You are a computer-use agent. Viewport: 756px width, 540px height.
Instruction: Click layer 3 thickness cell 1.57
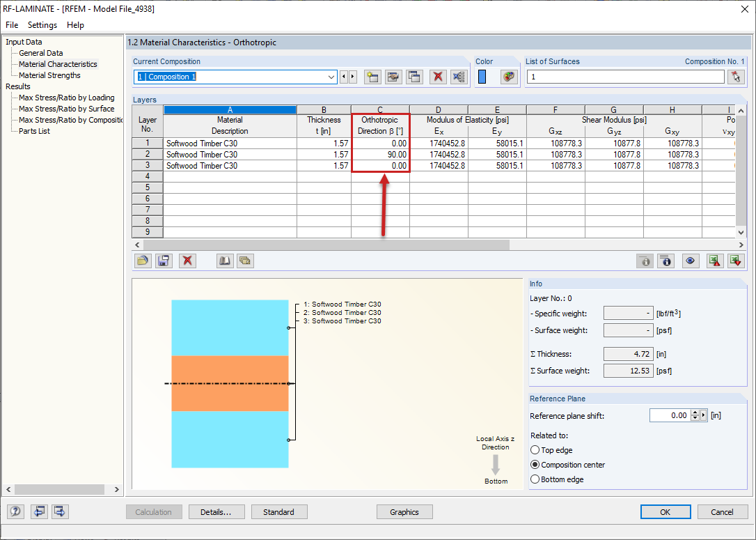point(324,166)
